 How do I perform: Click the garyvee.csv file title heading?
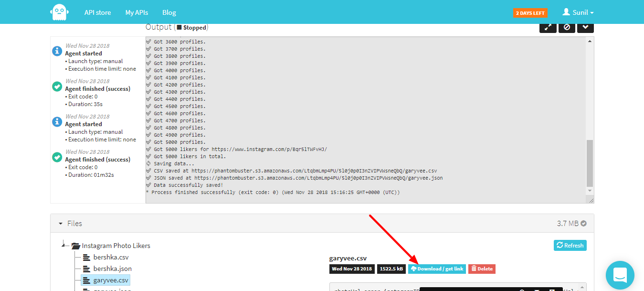pyautogui.click(x=348, y=258)
